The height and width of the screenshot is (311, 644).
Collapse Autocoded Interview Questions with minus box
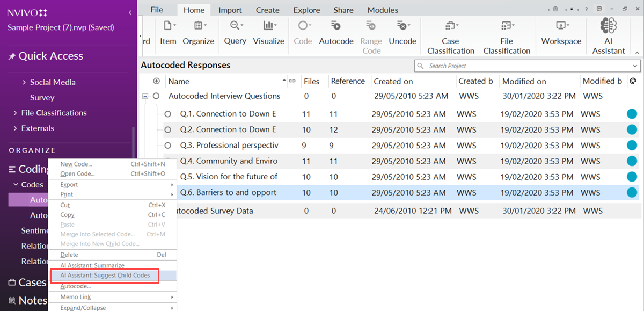point(145,96)
